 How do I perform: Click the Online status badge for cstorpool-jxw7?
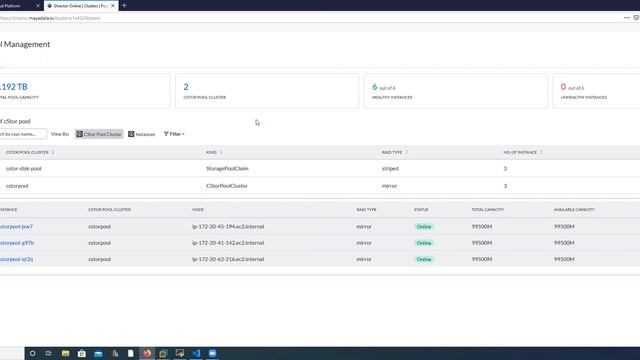pyautogui.click(x=424, y=227)
